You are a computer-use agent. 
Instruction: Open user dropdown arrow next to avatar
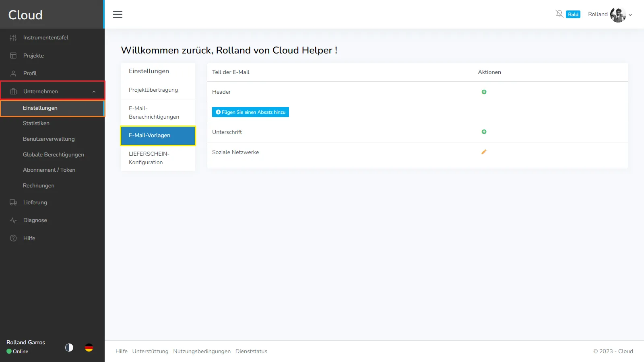pyautogui.click(x=630, y=15)
